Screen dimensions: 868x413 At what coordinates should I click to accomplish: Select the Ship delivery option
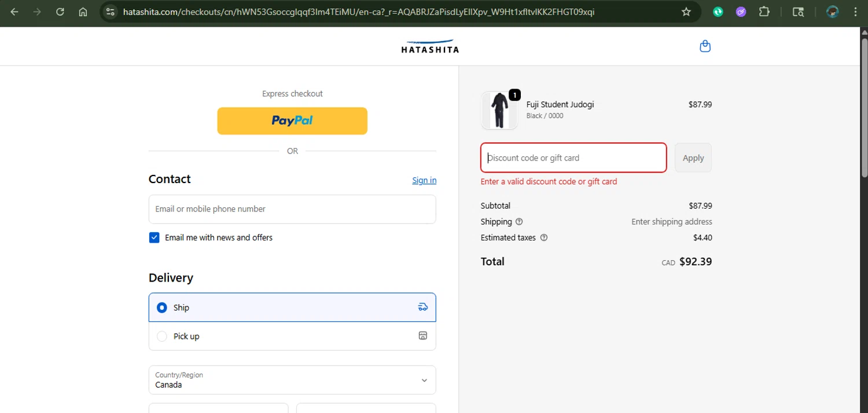[292, 308]
